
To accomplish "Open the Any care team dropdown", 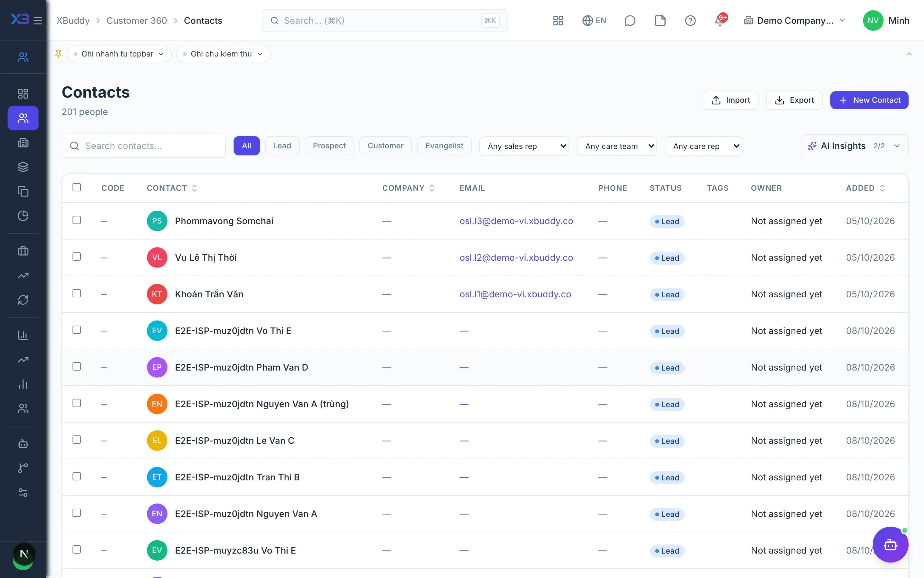I will point(617,146).
